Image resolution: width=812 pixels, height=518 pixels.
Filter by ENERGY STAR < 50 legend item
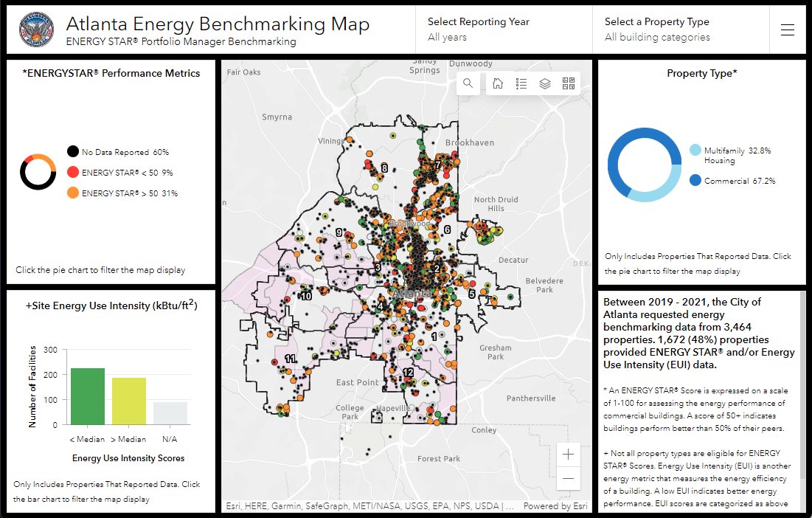[x=119, y=173]
